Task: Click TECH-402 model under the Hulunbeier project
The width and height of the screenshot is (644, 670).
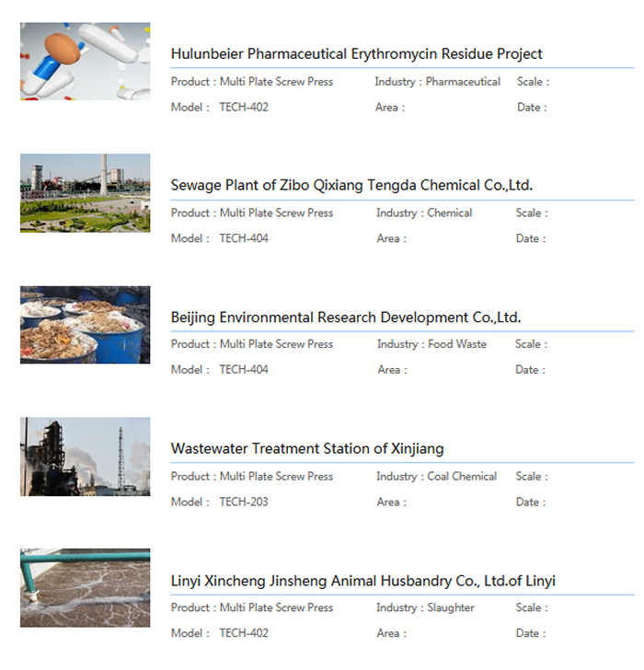Action: click(x=244, y=108)
